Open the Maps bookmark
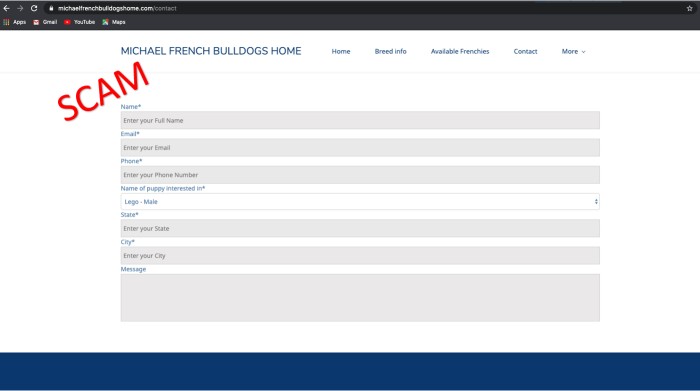 [113, 22]
